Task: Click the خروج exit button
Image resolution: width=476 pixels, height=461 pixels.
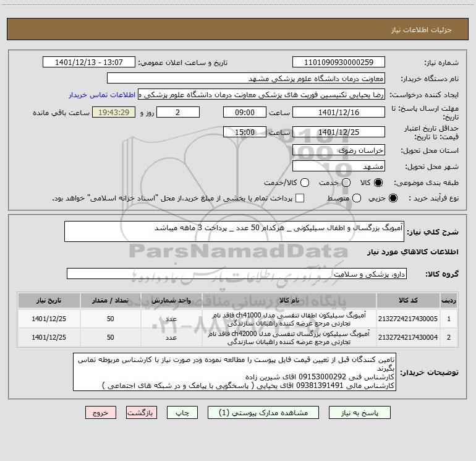Action: point(101,413)
